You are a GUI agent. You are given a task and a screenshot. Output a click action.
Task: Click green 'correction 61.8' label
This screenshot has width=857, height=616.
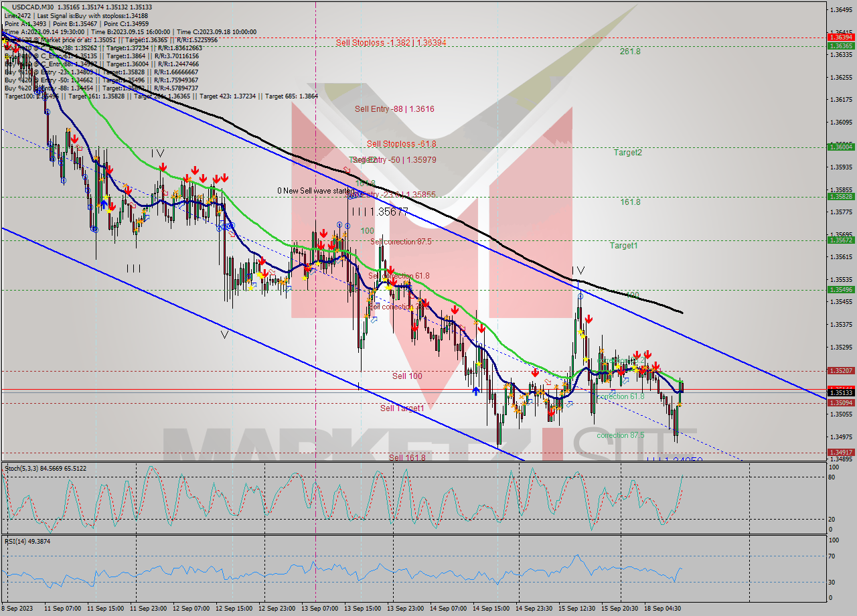click(621, 396)
